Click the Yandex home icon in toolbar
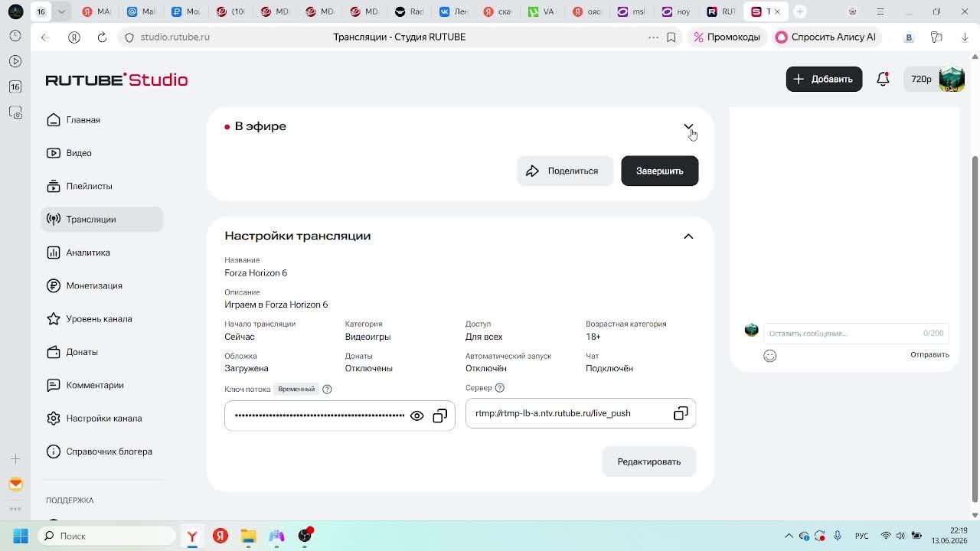 click(x=74, y=37)
